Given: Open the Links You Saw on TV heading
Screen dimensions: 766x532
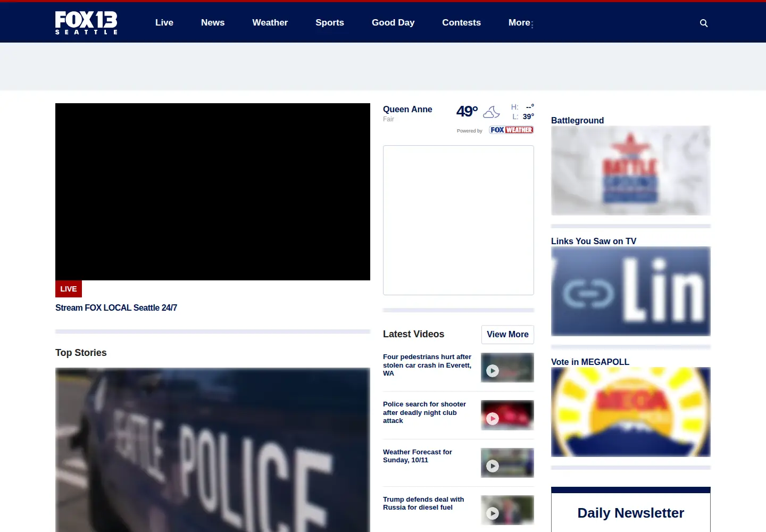Looking at the screenshot, I should (594, 241).
